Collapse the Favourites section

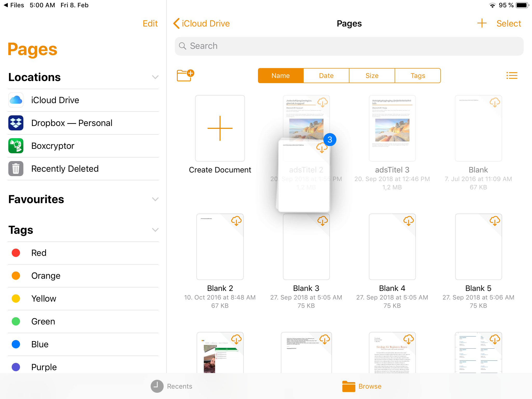[x=155, y=199]
